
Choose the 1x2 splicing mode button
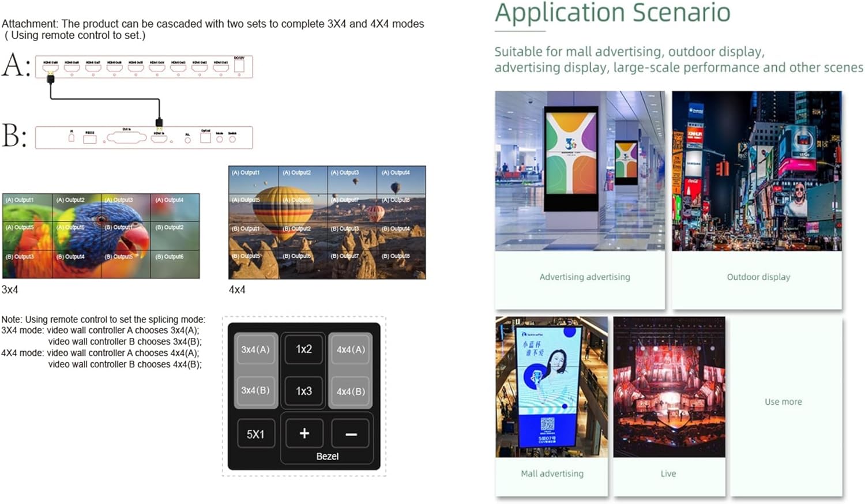pos(304,349)
